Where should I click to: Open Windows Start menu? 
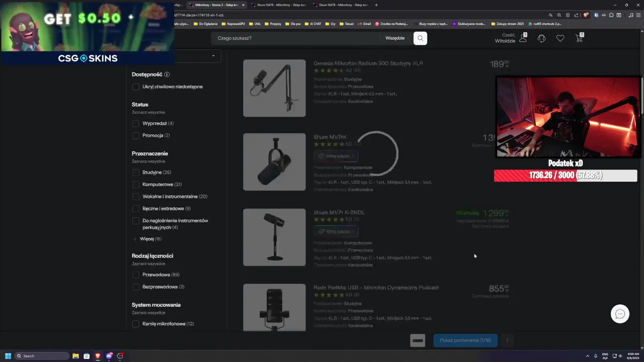click(x=8, y=356)
